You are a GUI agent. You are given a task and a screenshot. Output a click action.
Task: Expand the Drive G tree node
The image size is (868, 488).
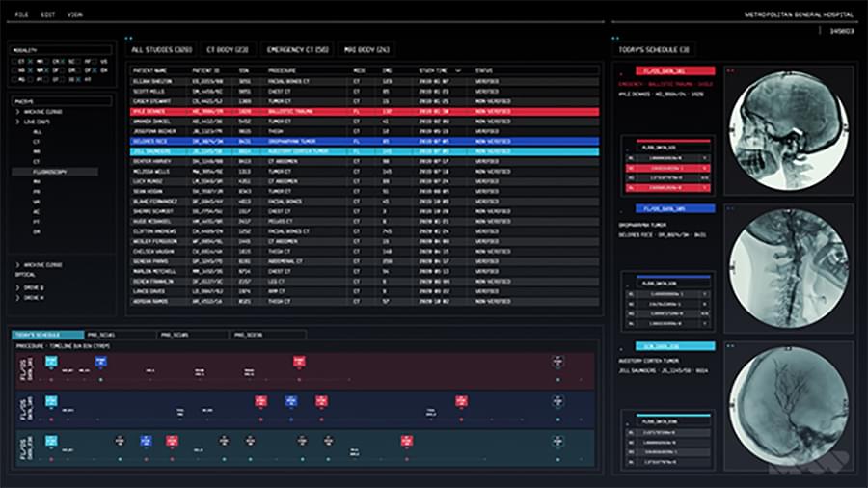[x=16, y=288]
